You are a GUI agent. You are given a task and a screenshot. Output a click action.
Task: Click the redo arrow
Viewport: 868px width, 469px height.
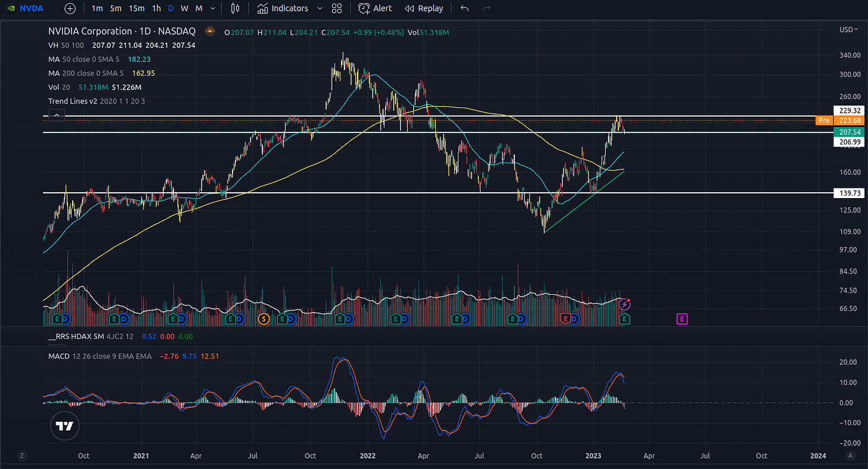click(x=486, y=8)
